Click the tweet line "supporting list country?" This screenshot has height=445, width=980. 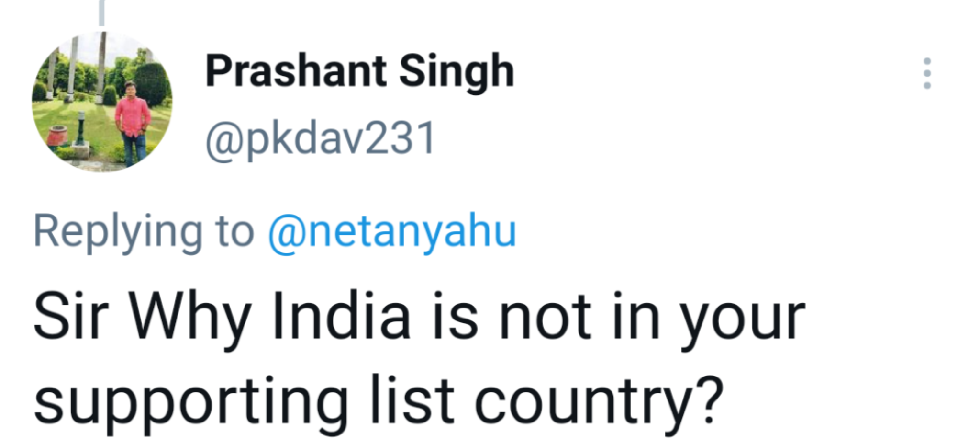[x=378, y=401]
